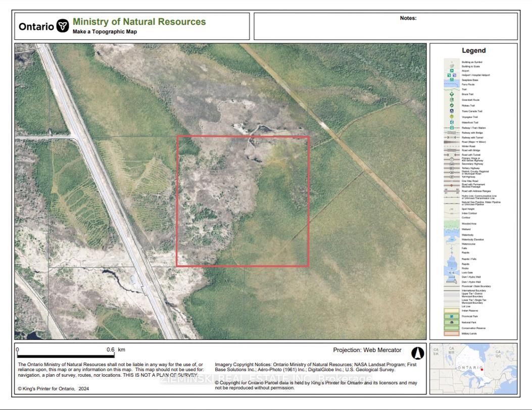
Task: Click the Voyageur Trail yellow symbol
Action: tap(452, 117)
